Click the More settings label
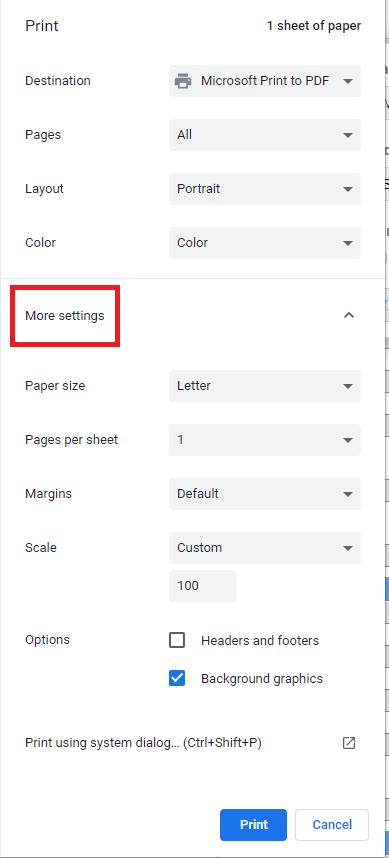The image size is (389, 858). 65,316
